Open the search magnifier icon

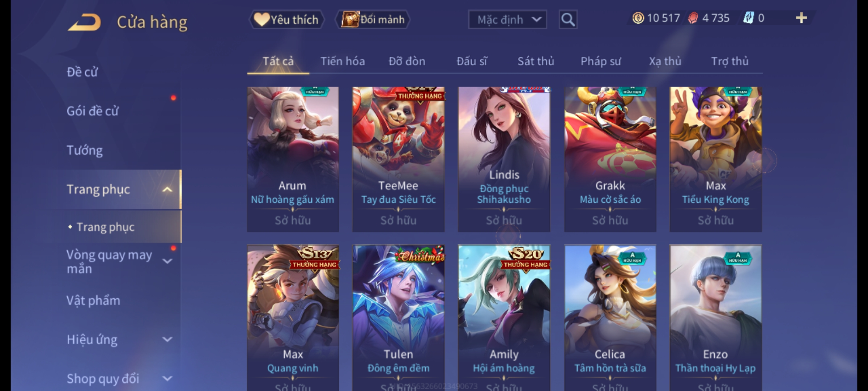tap(568, 20)
